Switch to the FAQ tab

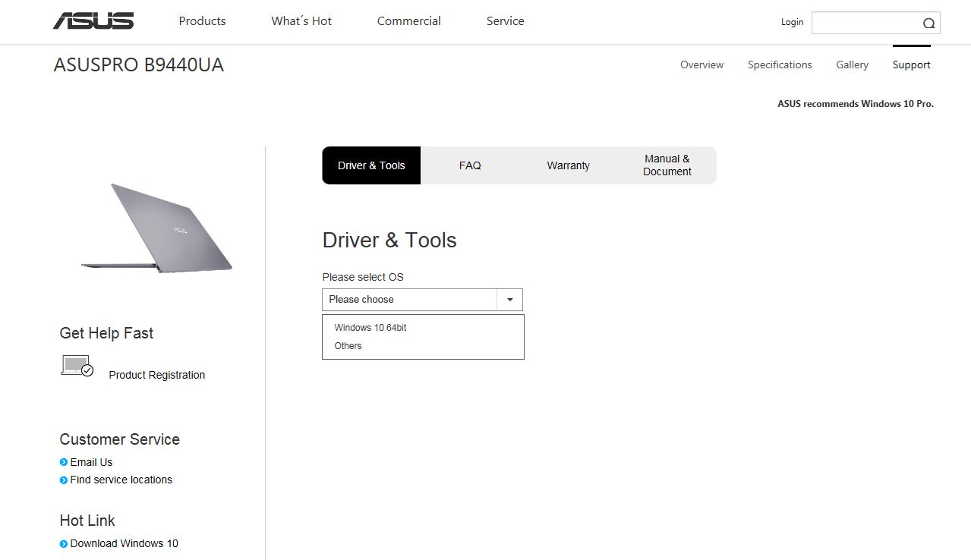[x=470, y=165]
